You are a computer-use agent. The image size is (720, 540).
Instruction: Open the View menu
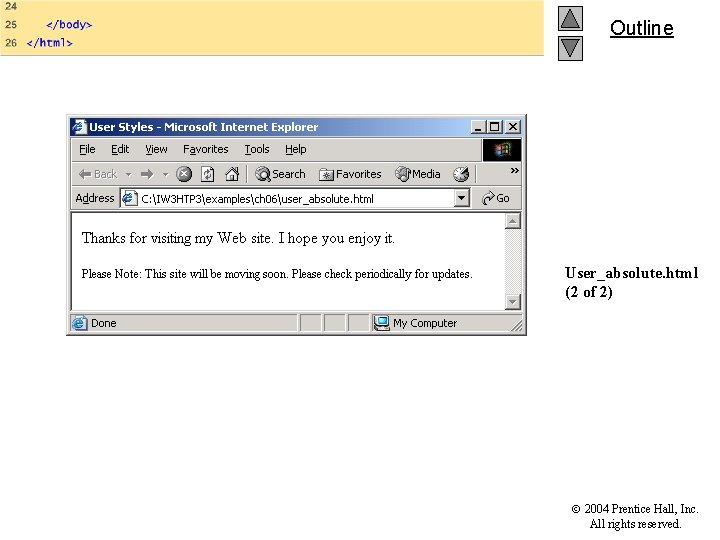tap(156, 149)
